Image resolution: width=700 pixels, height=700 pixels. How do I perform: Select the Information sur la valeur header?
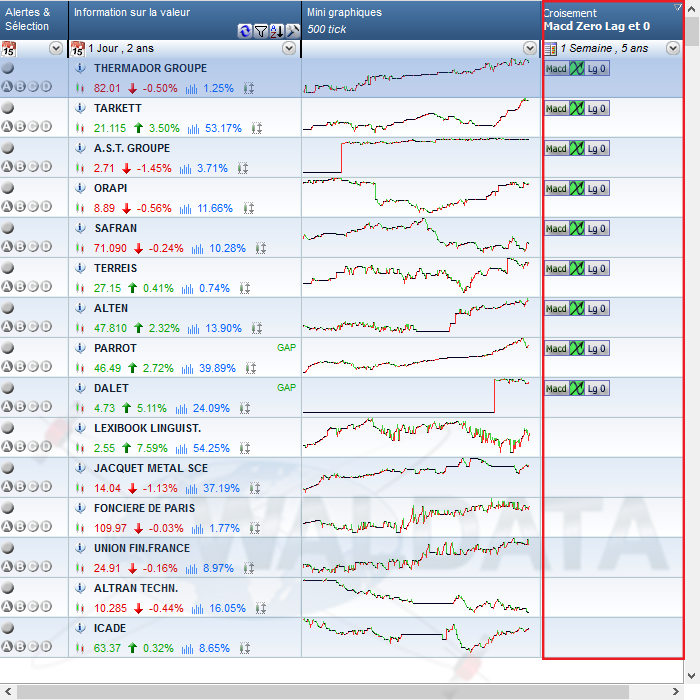(185, 20)
